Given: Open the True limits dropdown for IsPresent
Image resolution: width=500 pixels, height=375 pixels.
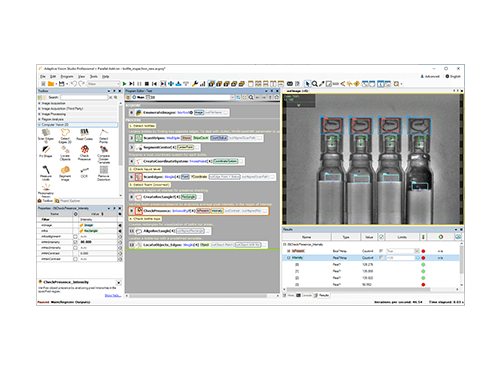Looking at the screenshot, I should 416,251.
